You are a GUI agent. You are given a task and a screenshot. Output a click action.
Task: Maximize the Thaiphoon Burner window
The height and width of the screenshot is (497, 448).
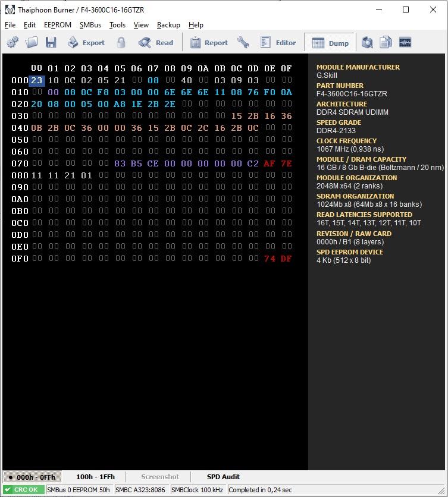coord(406,10)
